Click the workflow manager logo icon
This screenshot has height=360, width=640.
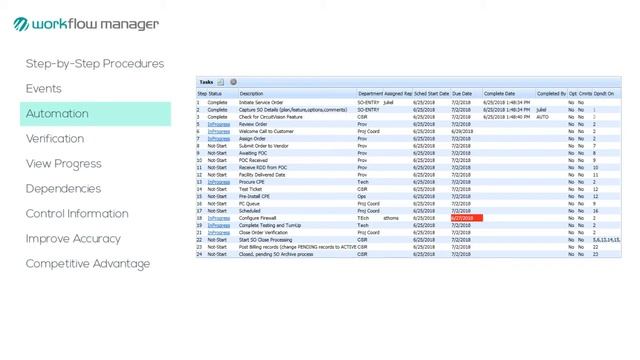[x=21, y=24]
